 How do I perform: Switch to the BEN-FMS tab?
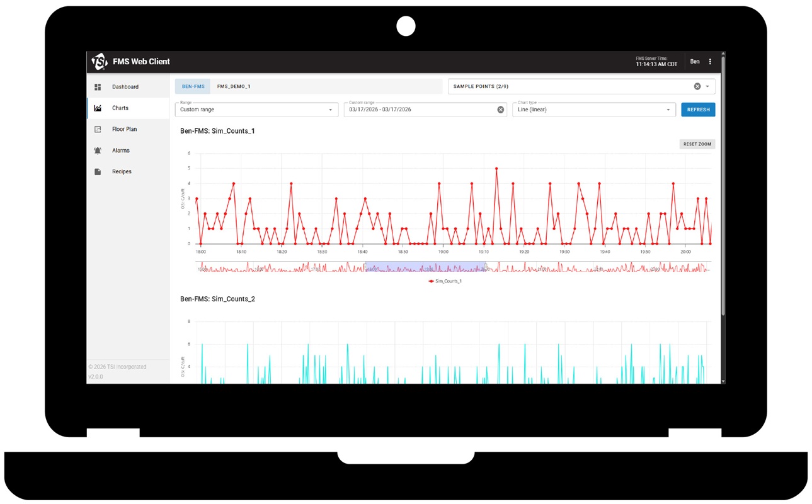[193, 86]
